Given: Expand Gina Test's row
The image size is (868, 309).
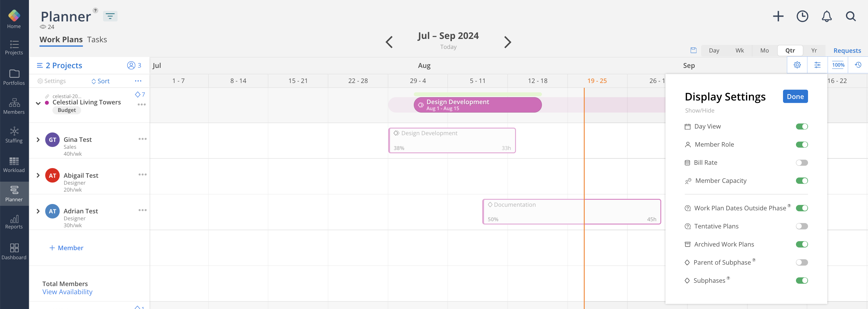Looking at the screenshot, I should [38, 139].
